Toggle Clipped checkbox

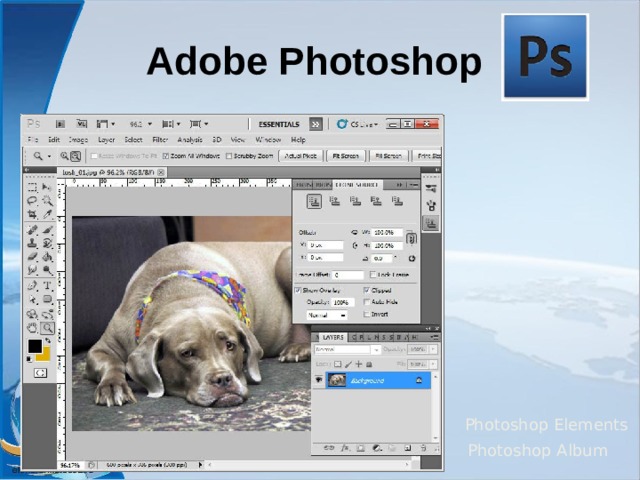click(x=367, y=290)
